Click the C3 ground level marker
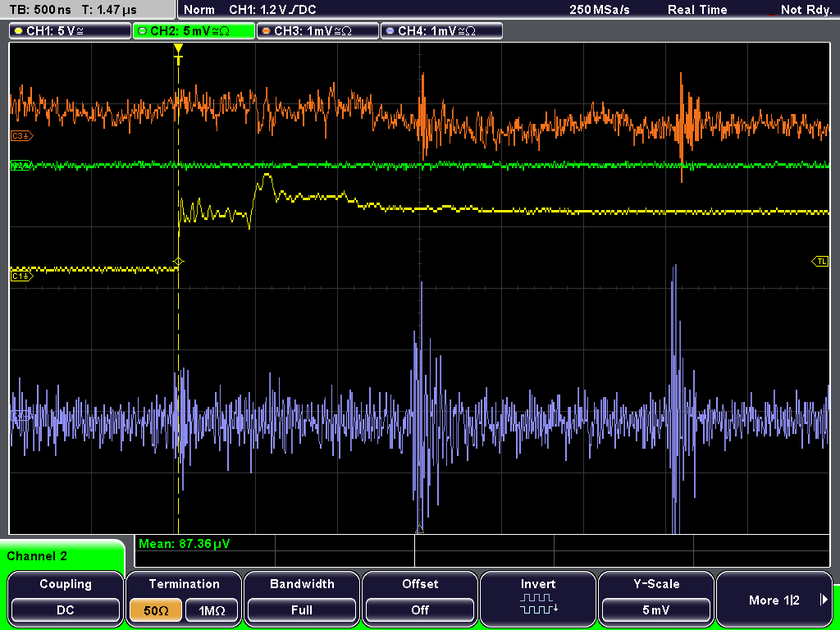The image size is (840, 630). (22, 136)
